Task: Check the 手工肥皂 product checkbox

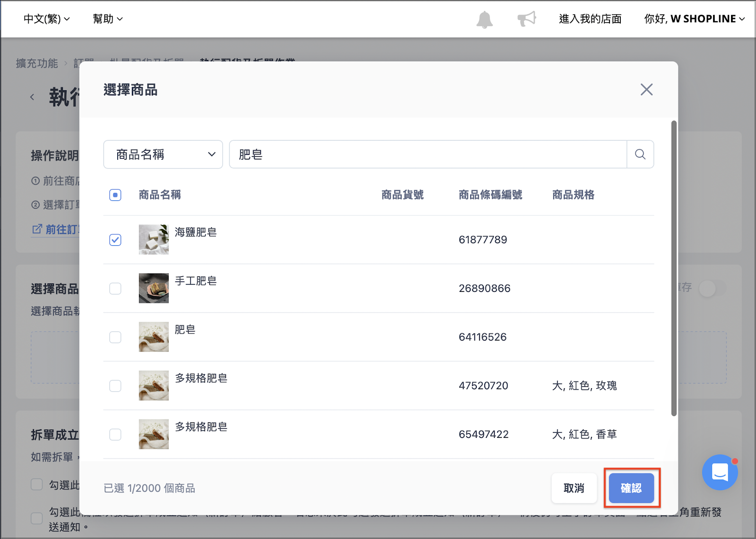Action: [115, 289]
